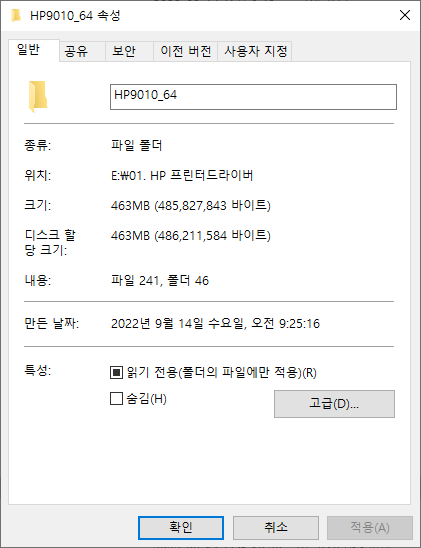Confirm with the 확인 button
Screen dimensions: 421x548
click(x=181, y=527)
